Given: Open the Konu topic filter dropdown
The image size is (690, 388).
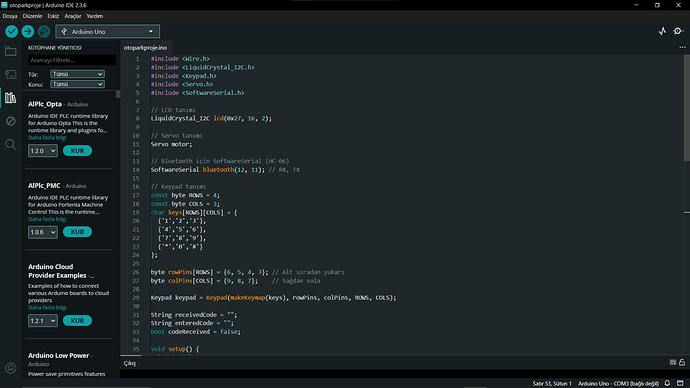Looking at the screenshot, I should coord(77,84).
